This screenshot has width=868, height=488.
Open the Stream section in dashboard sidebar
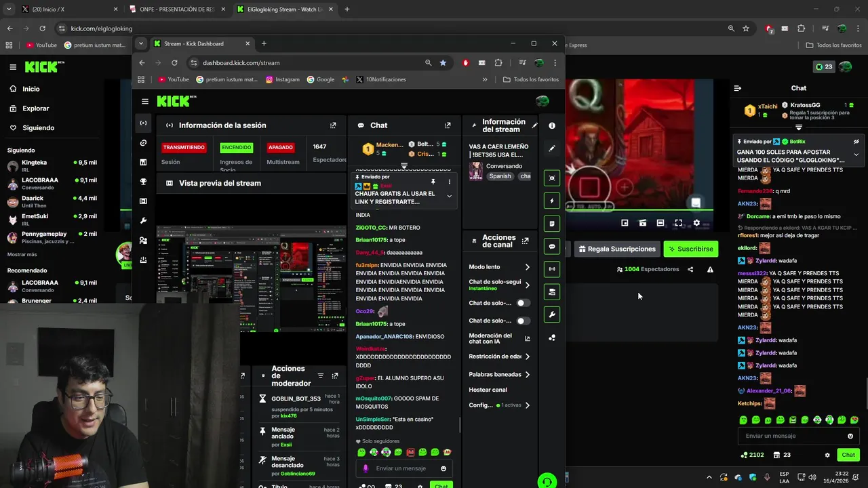tap(143, 123)
